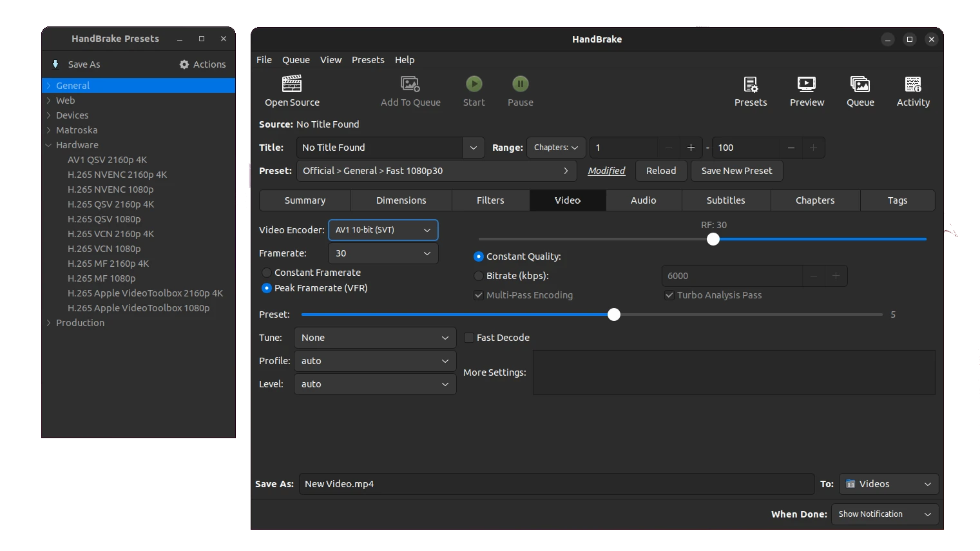The width and height of the screenshot is (980, 551).
Task: Click the bitrate 6000 input field
Action: (733, 276)
